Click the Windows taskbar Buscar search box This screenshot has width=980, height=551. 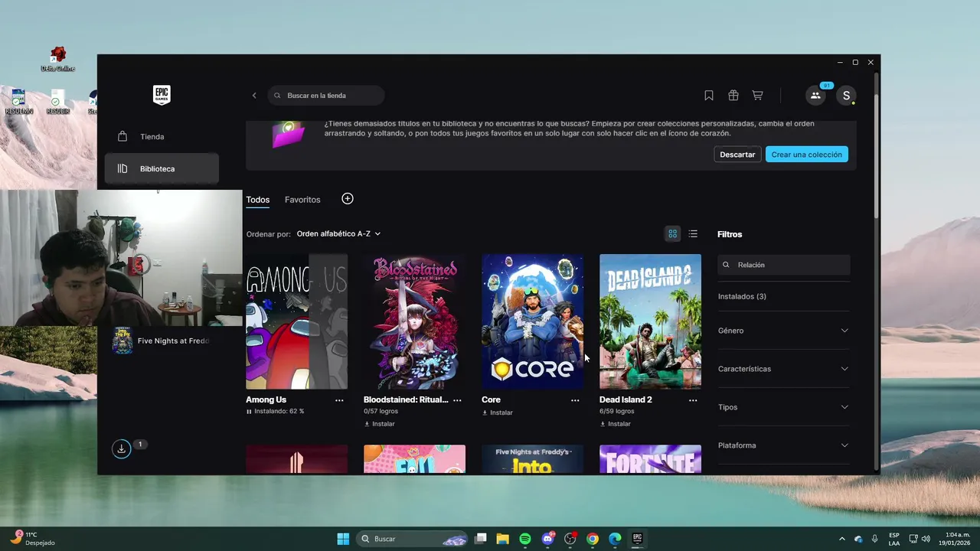[412, 539]
